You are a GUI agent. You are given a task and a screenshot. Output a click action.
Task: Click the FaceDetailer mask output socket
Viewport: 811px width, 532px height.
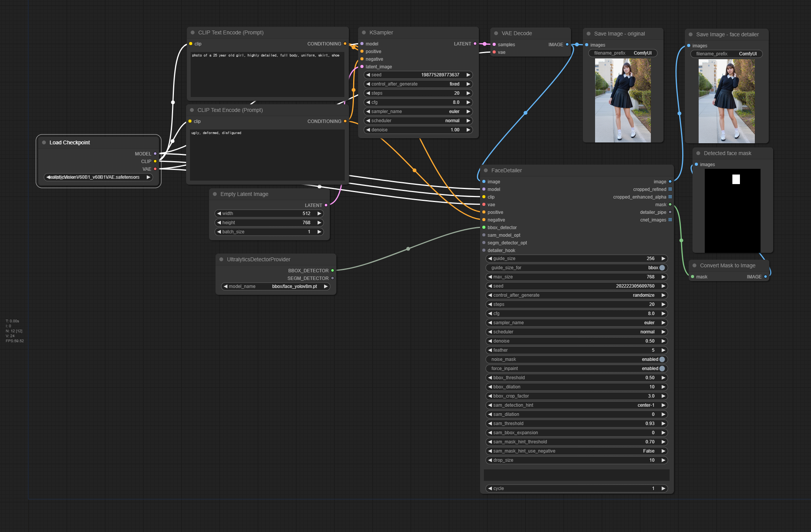[x=670, y=205]
